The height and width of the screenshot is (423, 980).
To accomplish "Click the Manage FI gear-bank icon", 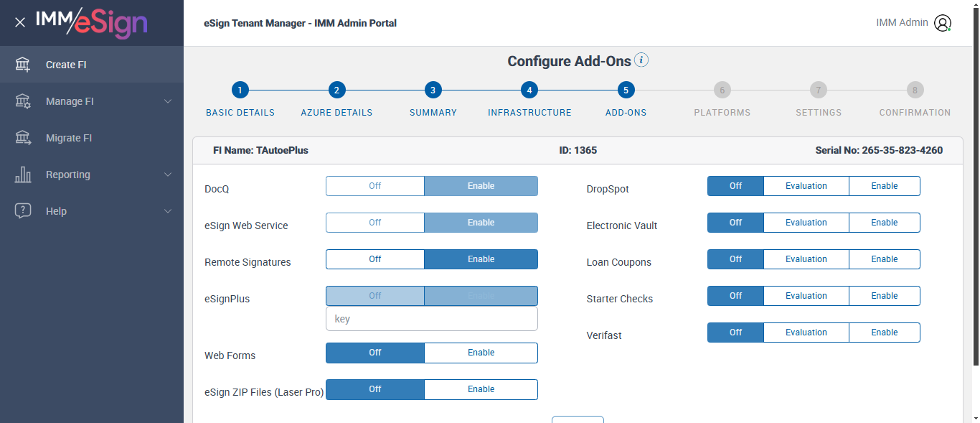I will point(23,101).
